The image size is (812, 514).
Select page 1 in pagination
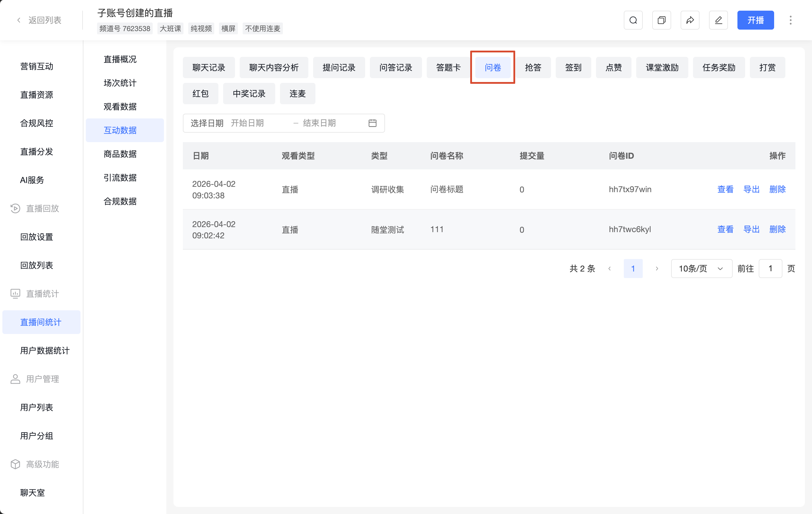(633, 269)
